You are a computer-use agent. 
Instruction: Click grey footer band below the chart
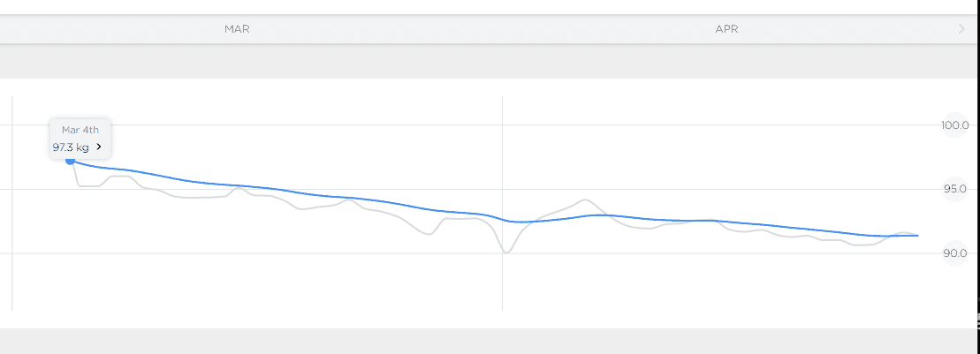[x=488, y=341]
